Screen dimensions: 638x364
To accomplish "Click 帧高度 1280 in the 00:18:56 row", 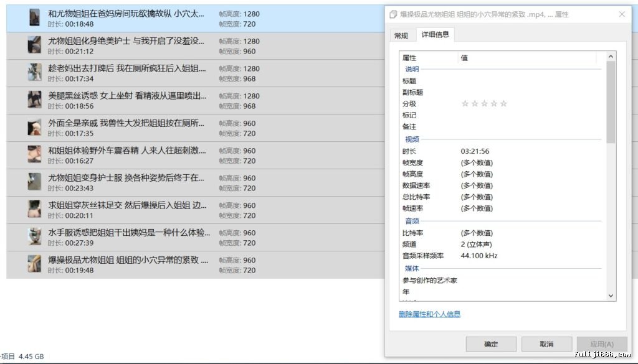I will pos(239,96).
